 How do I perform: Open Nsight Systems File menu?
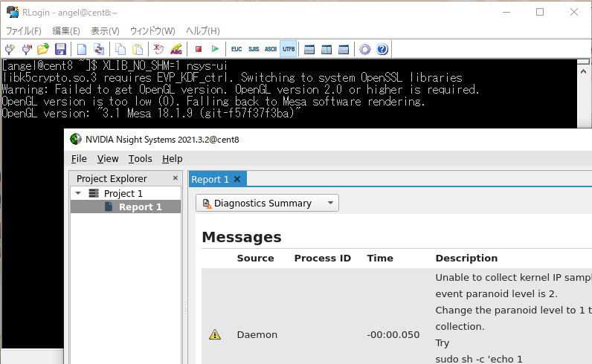[79, 159]
